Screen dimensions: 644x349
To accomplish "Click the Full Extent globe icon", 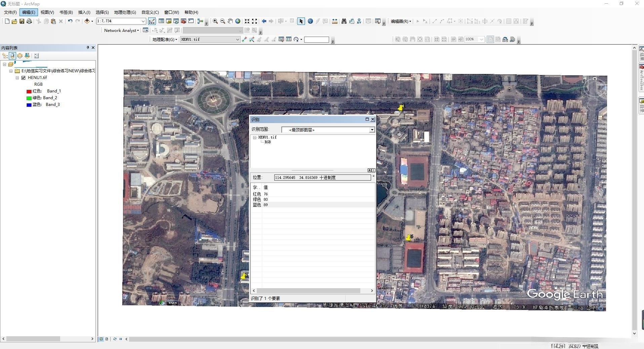I will [x=238, y=21].
